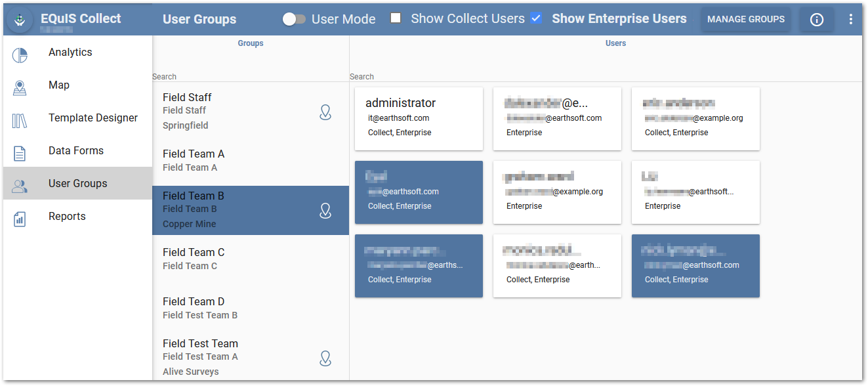
Task: Click the pin icon next to Field Test Team
Action: pyautogui.click(x=325, y=358)
